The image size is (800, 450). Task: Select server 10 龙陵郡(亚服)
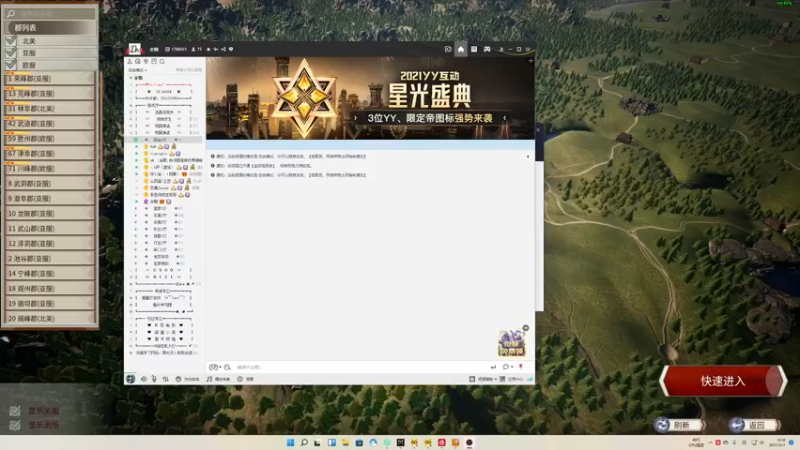[x=50, y=213]
